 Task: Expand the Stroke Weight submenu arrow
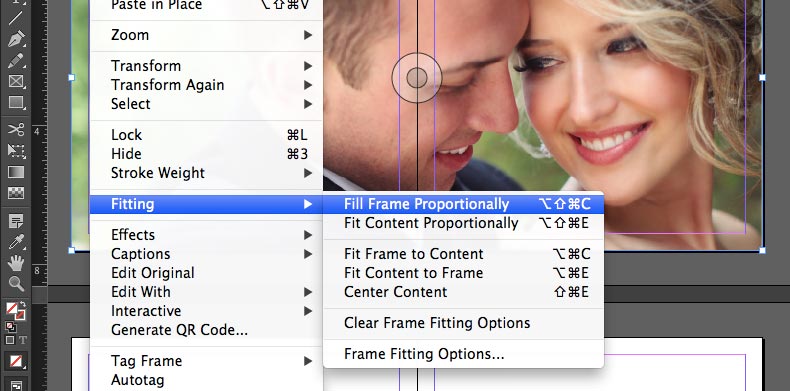coord(307,173)
